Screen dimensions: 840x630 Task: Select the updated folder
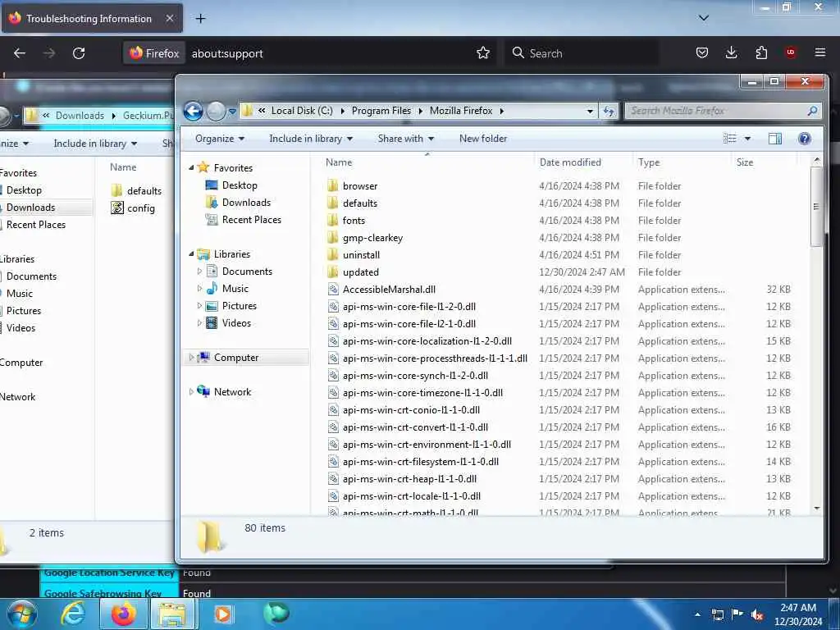coord(361,272)
